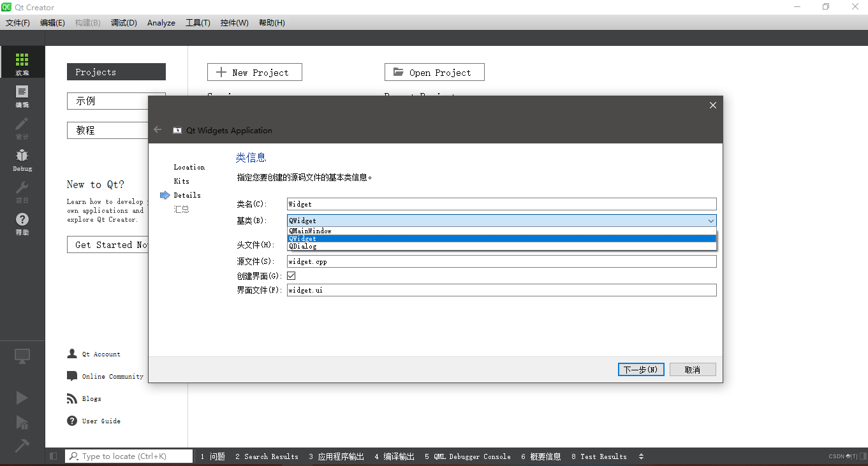The width and height of the screenshot is (868, 466).
Task: Click the green Run button icon
Action: (22, 398)
